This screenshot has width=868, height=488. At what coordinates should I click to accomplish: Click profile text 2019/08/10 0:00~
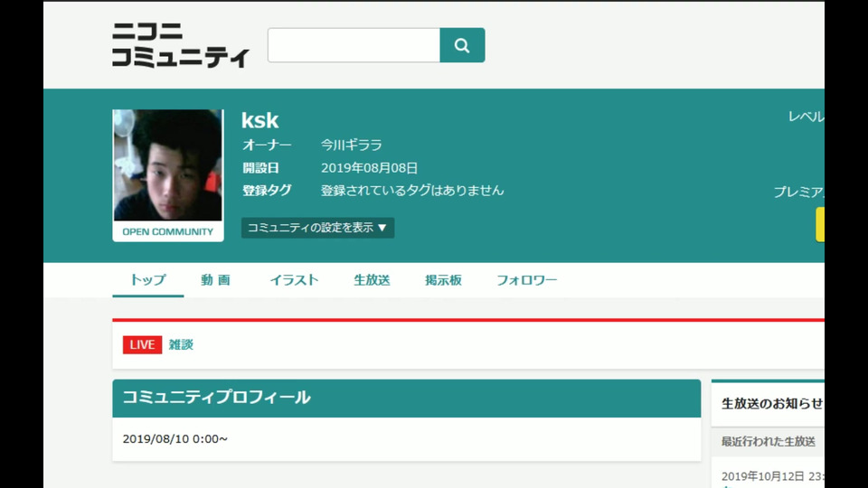coord(175,439)
